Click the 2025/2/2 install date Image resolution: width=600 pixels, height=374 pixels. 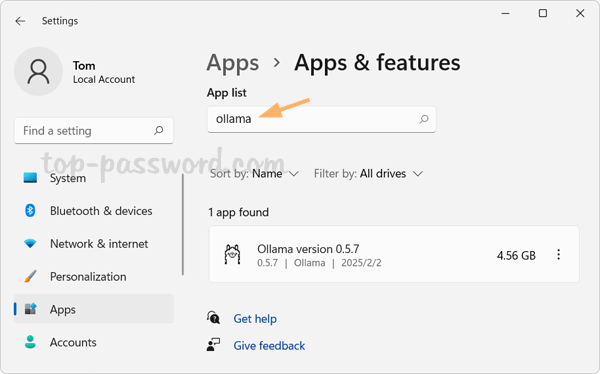[x=361, y=263]
